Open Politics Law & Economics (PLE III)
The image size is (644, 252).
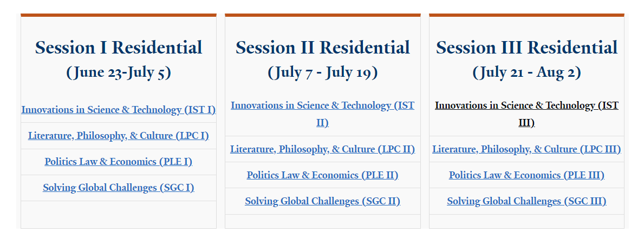[526, 175]
